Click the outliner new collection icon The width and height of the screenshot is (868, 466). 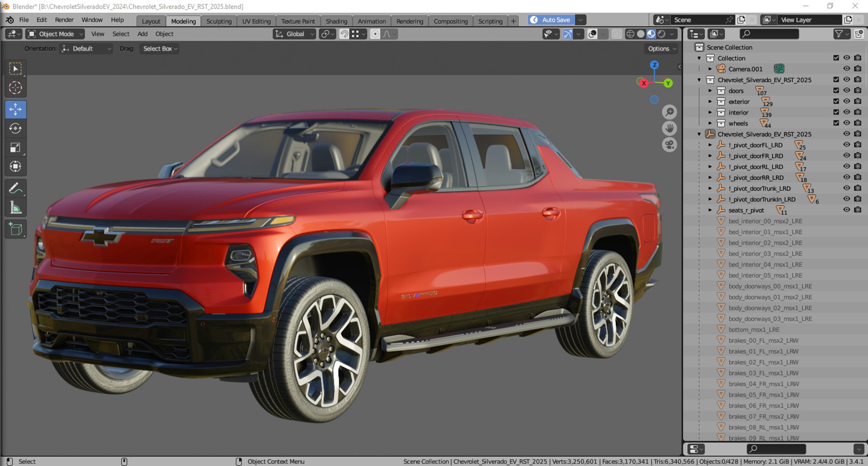click(859, 34)
